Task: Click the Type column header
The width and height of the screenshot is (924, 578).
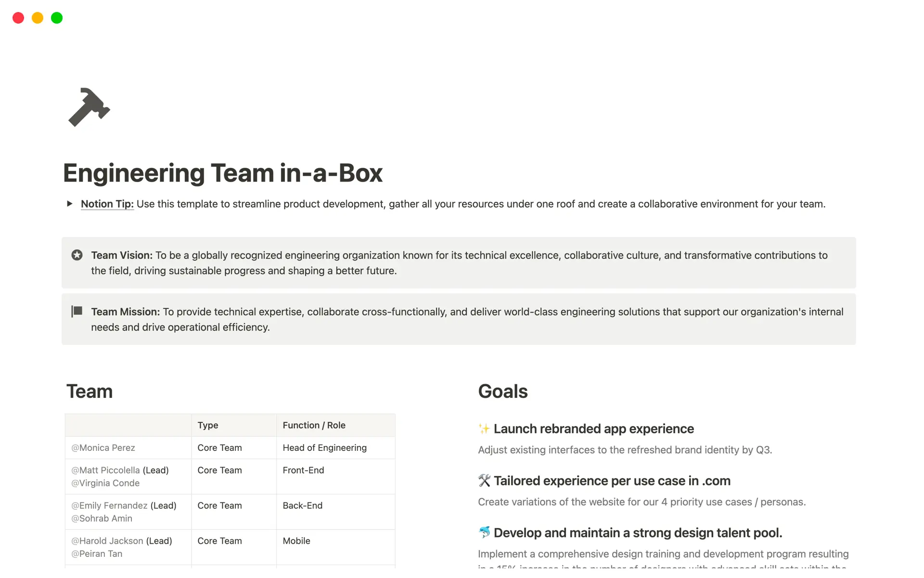Action: [208, 425]
